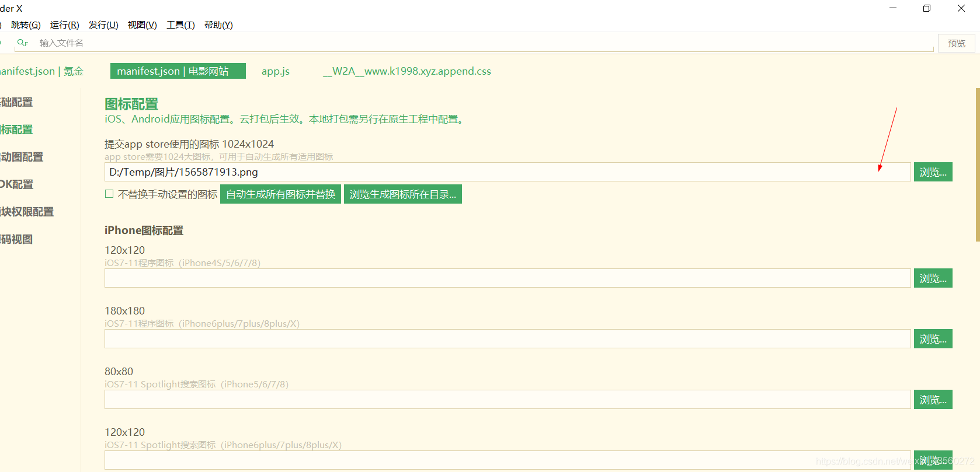Click the file search magnifier icon

22,43
